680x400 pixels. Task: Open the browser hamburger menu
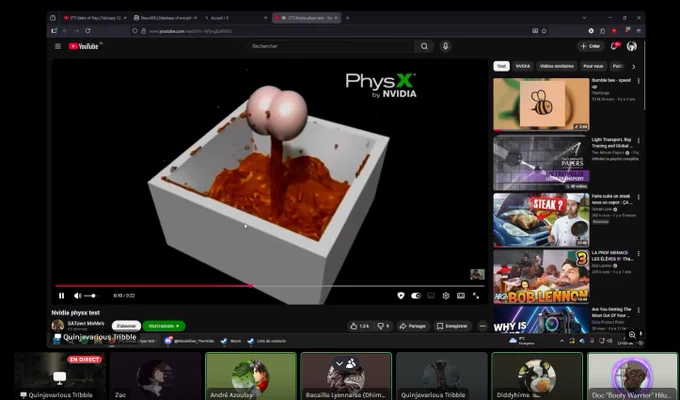coord(638,31)
